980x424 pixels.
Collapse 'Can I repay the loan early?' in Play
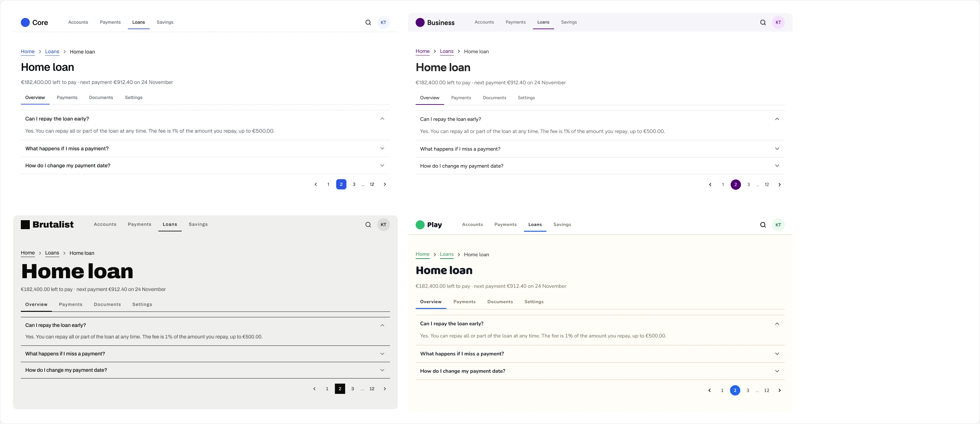point(600,323)
